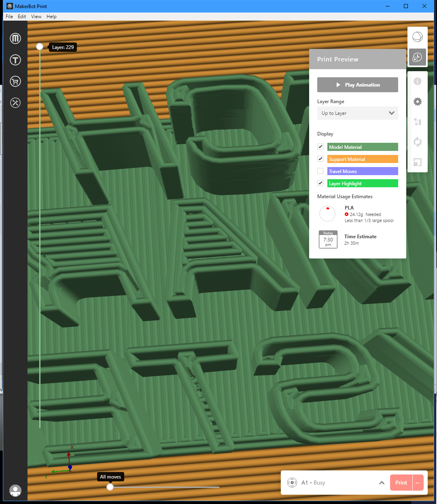This screenshot has width=437, height=504.
Task: Click the 'Less than 1/3 large spool' text
Action: click(369, 220)
